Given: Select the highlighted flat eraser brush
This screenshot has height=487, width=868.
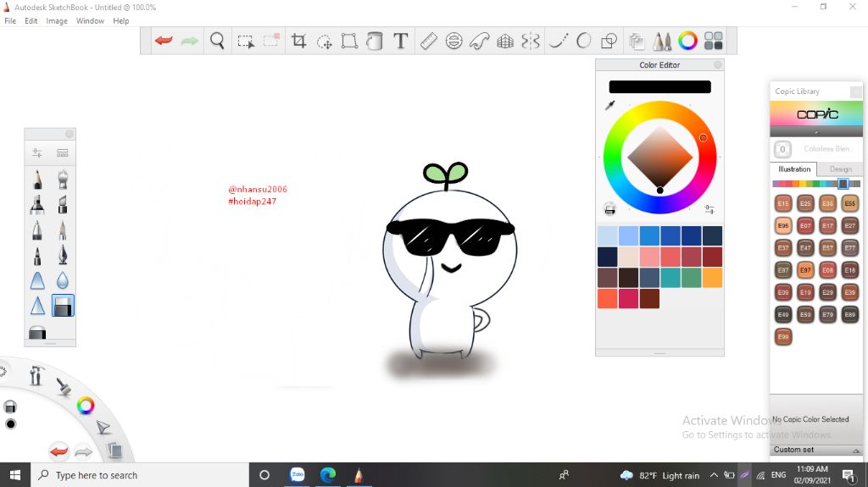Looking at the screenshot, I should click(63, 306).
